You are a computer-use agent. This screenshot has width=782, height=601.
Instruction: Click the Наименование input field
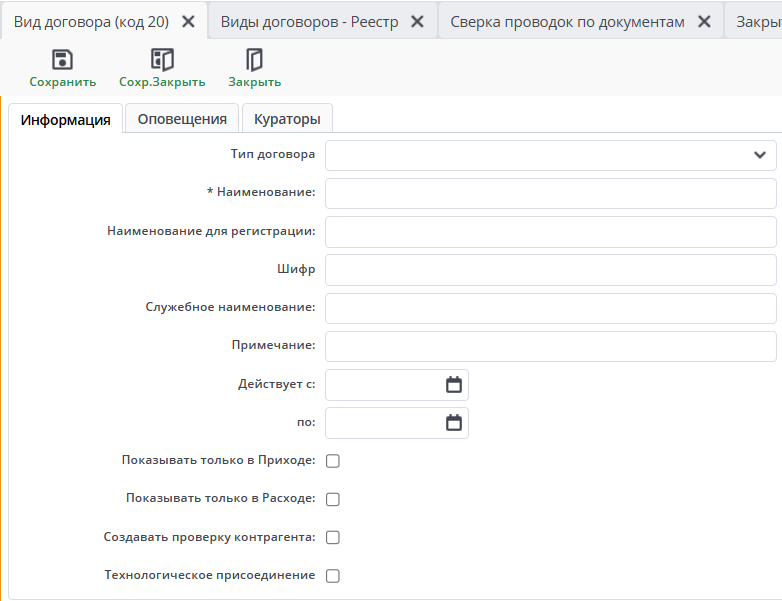(x=550, y=193)
